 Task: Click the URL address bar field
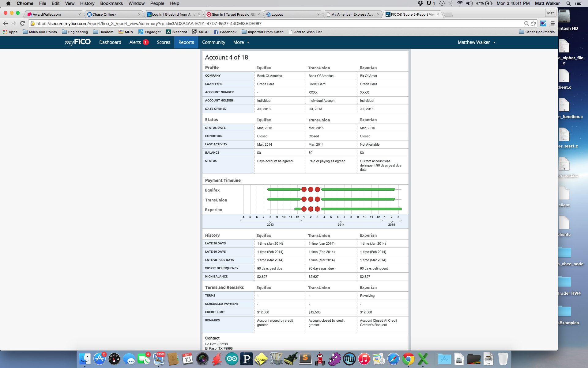pos(276,24)
